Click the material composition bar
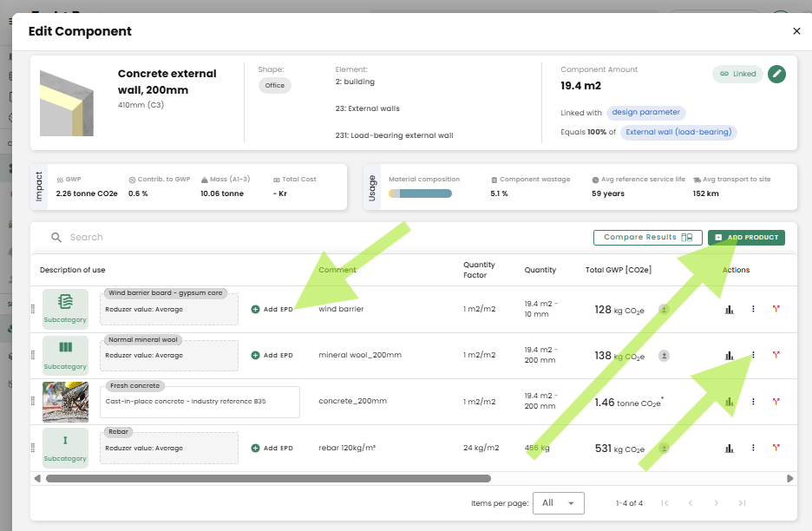Screen dimensions: 812x531 [x=421, y=193]
